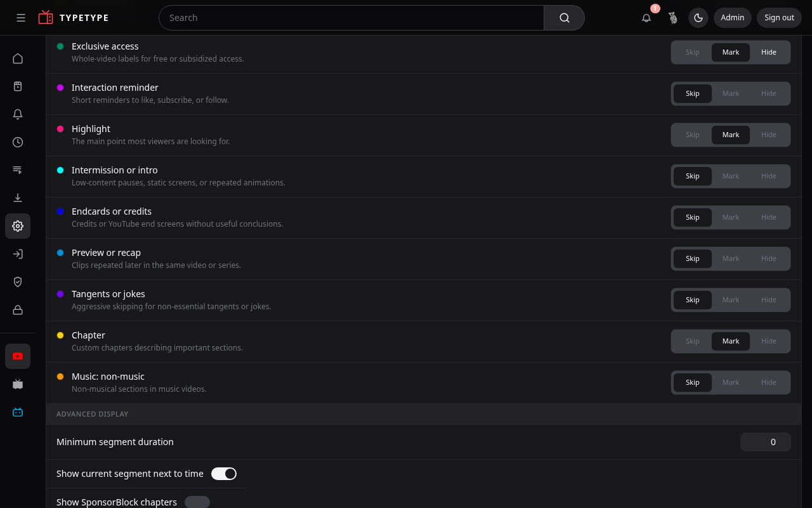This screenshot has width=812, height=508.
Task: Click Hide for Tangents or jokes
Action: coord(769,300)
